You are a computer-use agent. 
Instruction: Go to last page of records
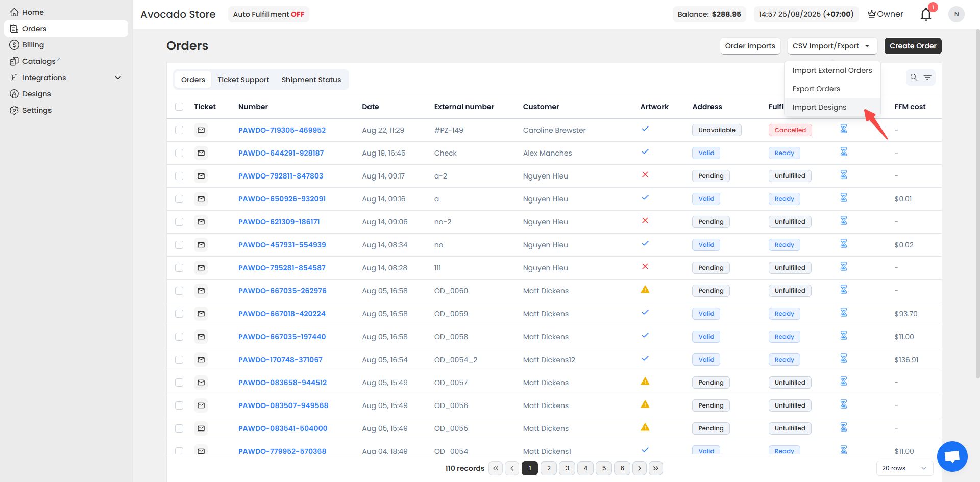(656, 468)
